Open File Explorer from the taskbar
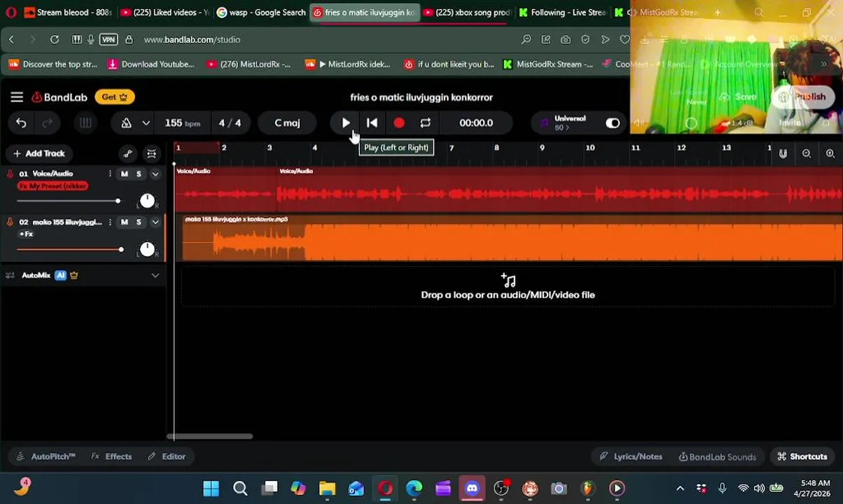Viewport: 843px width, 504px height. point(327,489)
